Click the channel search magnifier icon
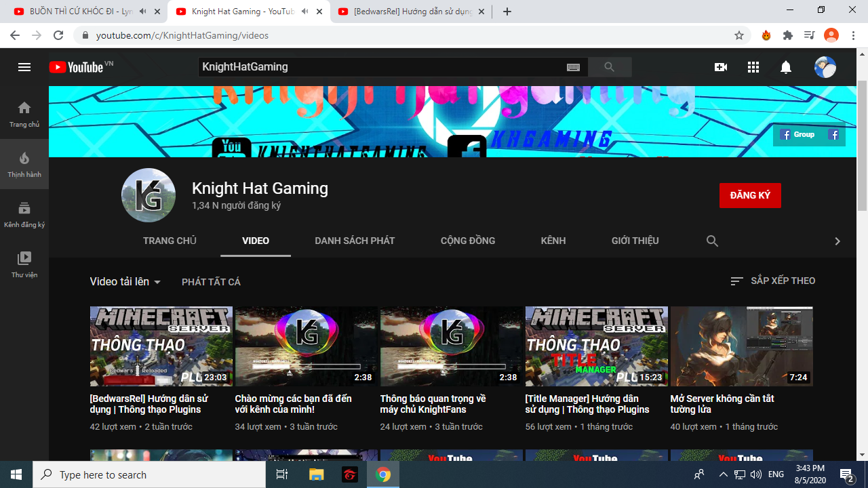Viewport: 868px width, 488px height. [712, 241]
